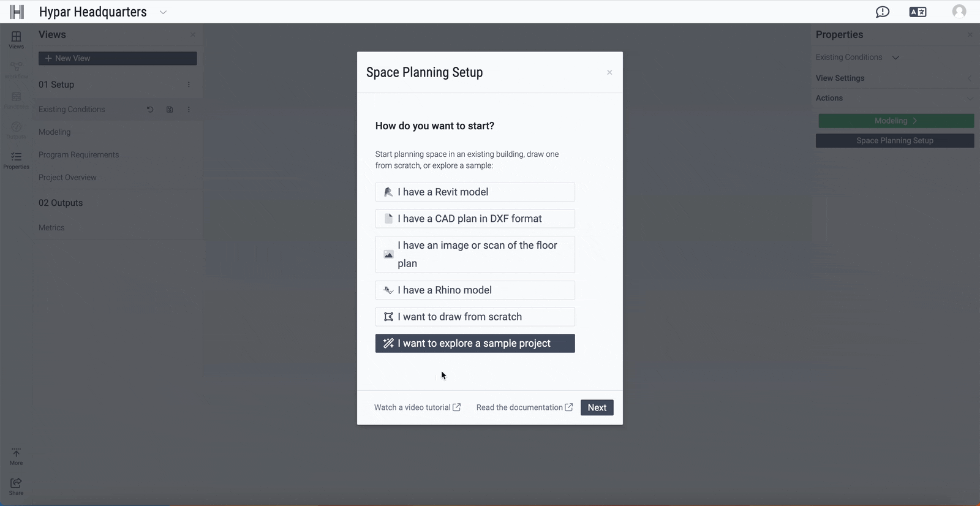Screen dimensions: 980x506
Task: Open the Views panel icon in sidebar
Action: point(16,40)
